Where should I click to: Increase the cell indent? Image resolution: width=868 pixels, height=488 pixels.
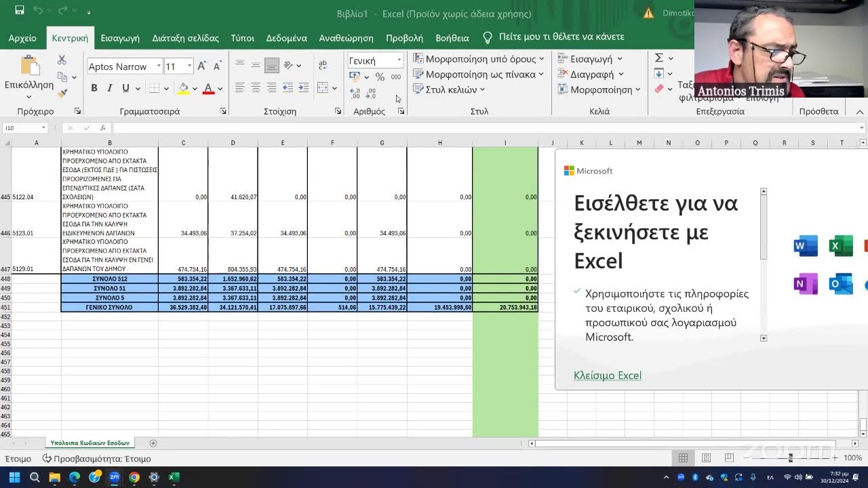303,88
